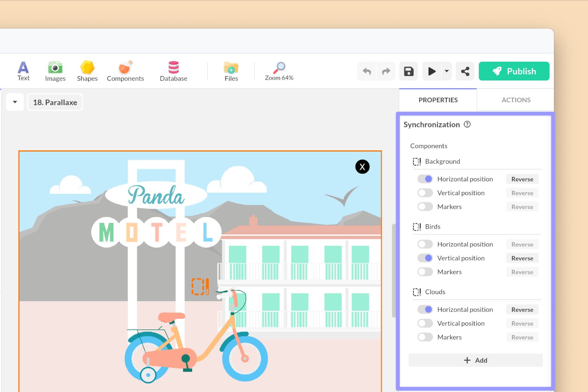This screenshot has height=392, width=588.
Task: Open the Files manager
Action: click(231, 71)
